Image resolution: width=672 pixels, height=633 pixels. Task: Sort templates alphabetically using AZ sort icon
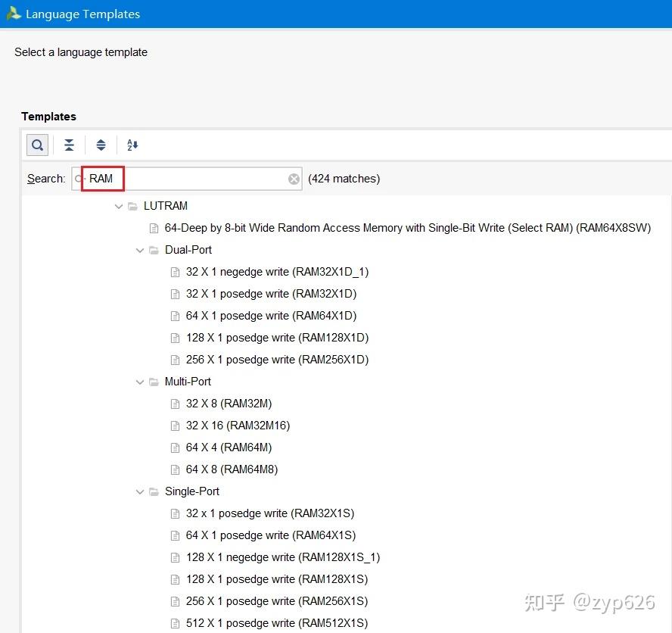(x=132, y=145)
